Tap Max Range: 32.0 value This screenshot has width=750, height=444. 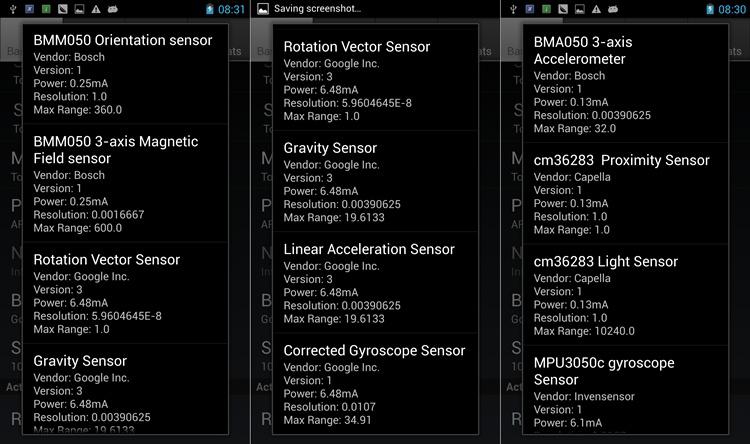coord(575,129)
